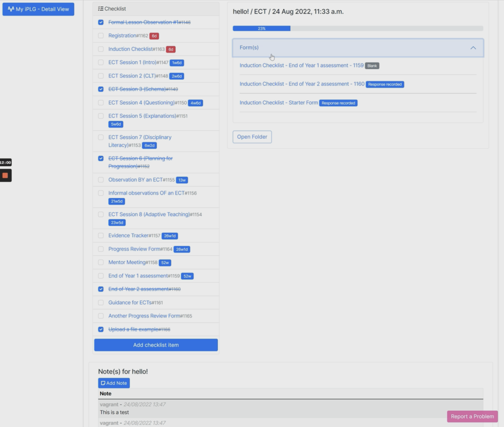This screenshot has height=427, width=504.
Task: Click the 52w badge beside Mentor Meeting
Action: 165,263
